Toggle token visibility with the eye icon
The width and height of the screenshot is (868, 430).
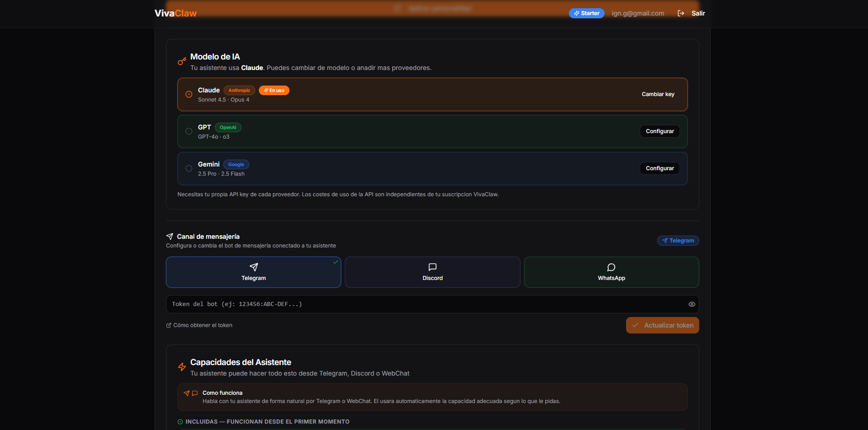(x=692, y=304)
